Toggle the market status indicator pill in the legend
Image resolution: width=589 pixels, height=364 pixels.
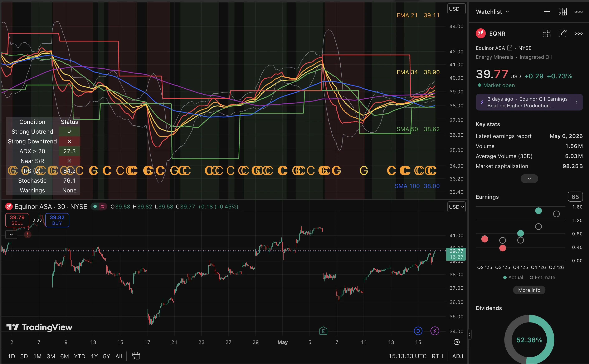pos(99,207)
